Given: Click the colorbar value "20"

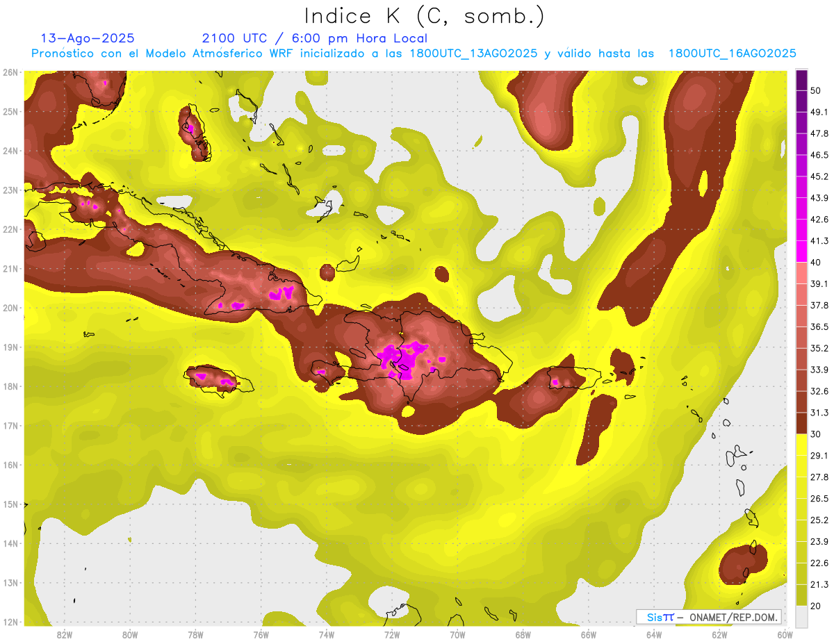Looking at the screenshot, I should coord(815,606).
